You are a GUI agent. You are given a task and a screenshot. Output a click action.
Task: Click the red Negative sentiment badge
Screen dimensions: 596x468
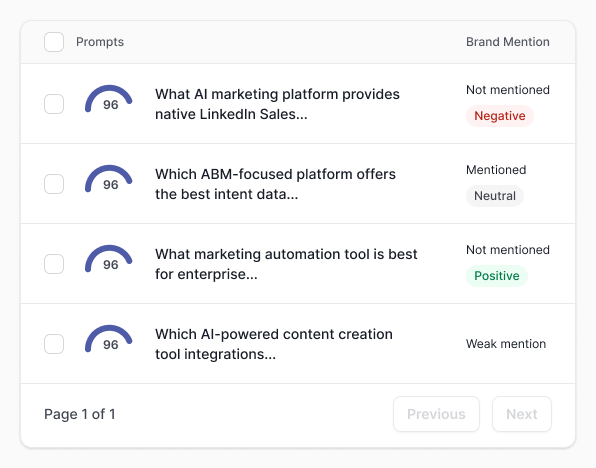500,116
